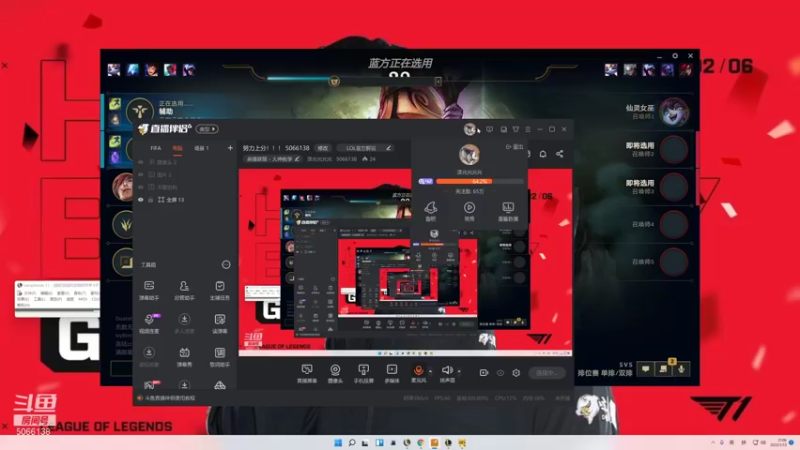Expand the 工具箱 toolbox more button
This screenshot has height=450, width=800.
coord(226,264)
